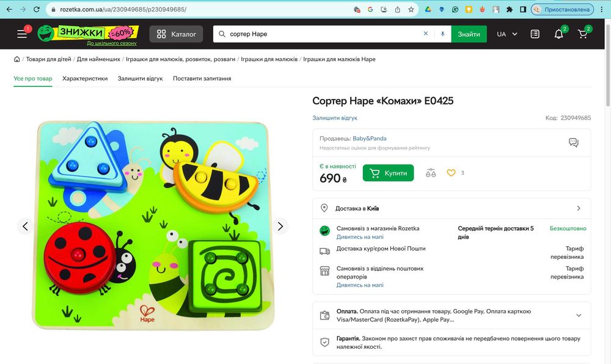Open 'Іграшки для малюків, розвиток, розваги' breadcrumb
Screen dimensions: 611x364
pos(180,59)
